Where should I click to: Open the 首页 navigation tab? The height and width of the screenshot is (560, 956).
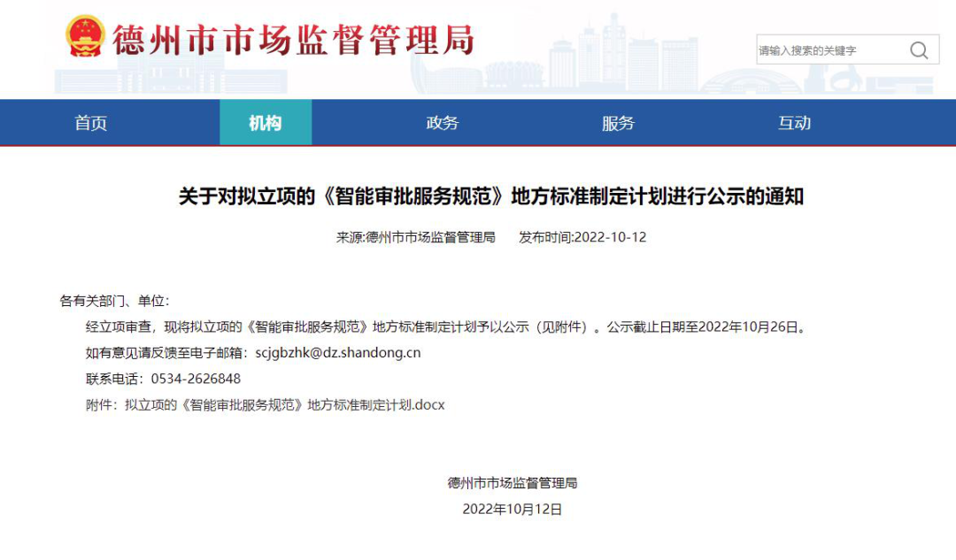pos(91,123)
